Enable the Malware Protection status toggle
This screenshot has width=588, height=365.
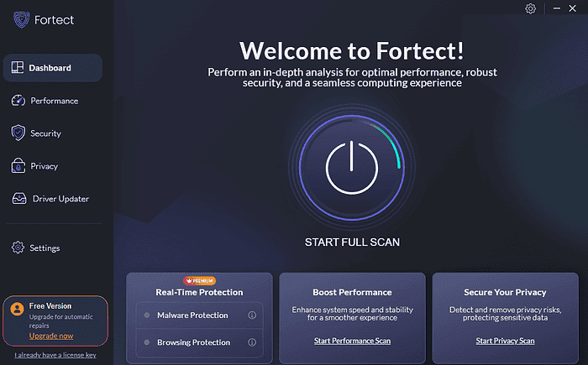coord(146,315)
